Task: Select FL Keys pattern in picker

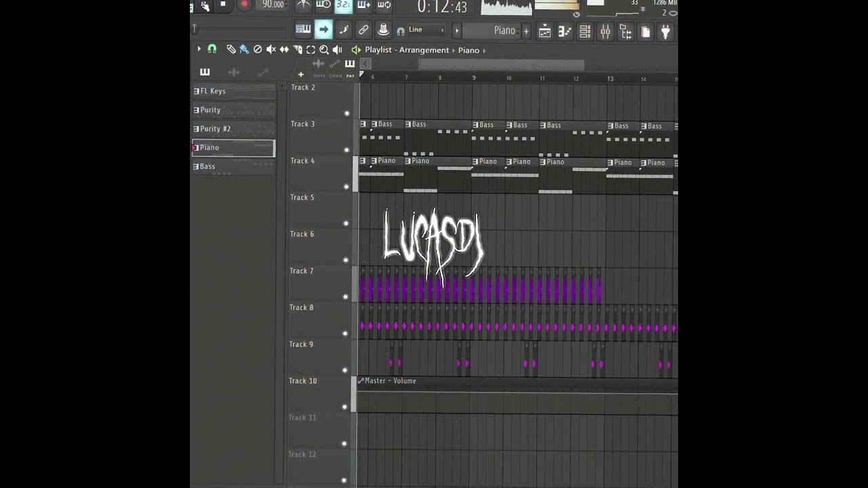Action: pos(234,91)
